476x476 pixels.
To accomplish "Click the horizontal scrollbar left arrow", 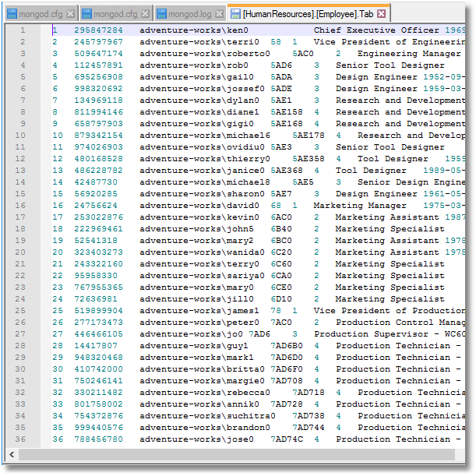I will (12, 454).
